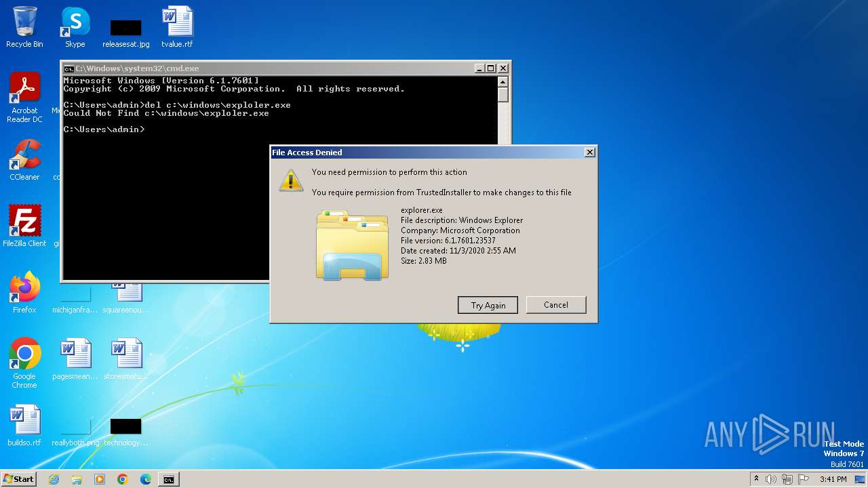Select reallyboth.png on desktop
Image resolution: width=868 pixels, height=488 pixels.
click(x=75, y=432)
